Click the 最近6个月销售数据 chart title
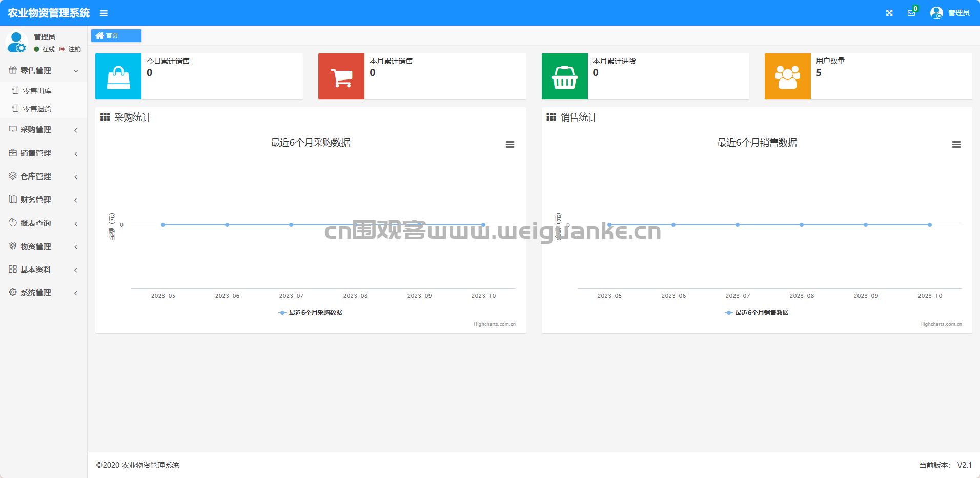Screen dimensions: 980x478 757,143
